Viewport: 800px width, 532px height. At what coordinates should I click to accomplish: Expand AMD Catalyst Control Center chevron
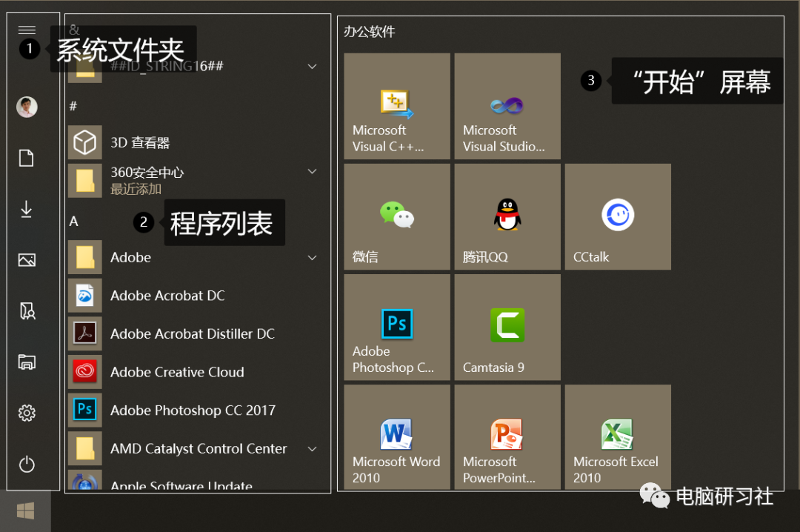coord(313,449)
